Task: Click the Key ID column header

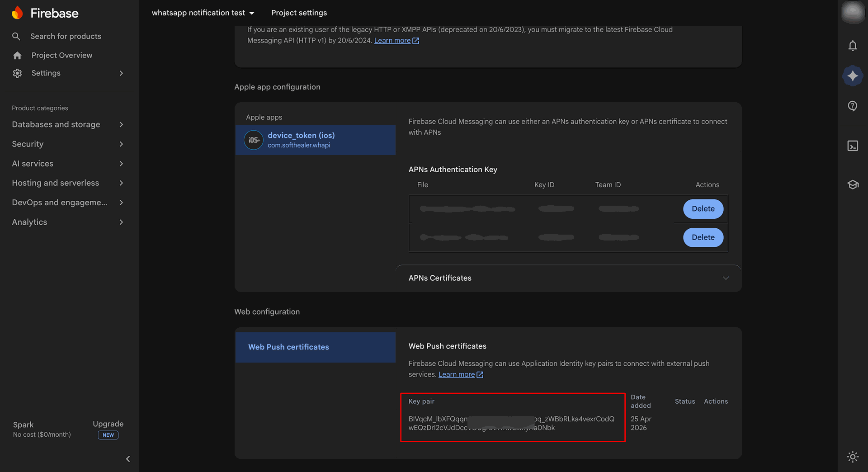Action: 544,185
